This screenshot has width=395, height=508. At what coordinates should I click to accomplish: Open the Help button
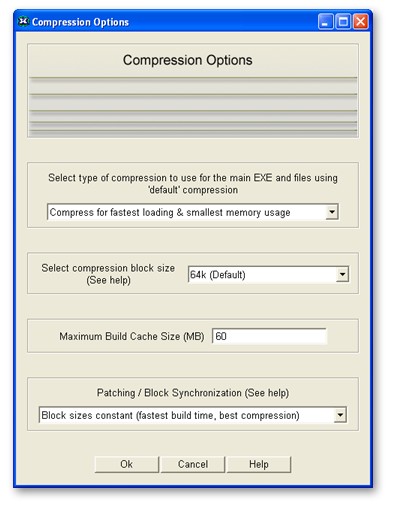[x=259, y=464]
